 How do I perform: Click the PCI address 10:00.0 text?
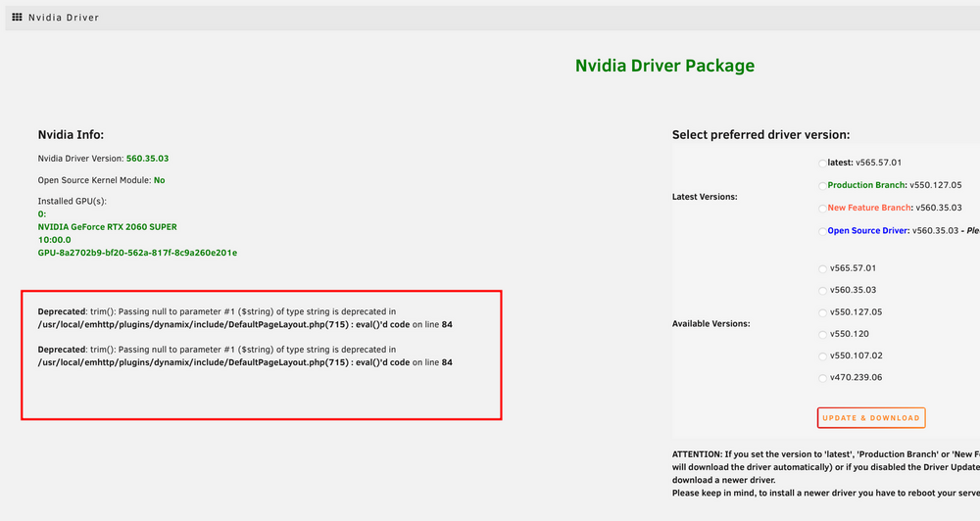pos(54,240)
